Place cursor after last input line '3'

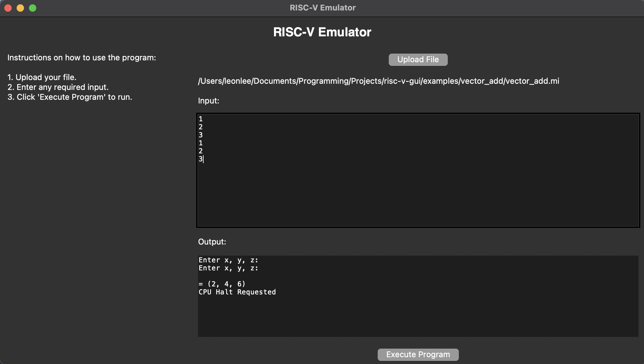coord(203,159)
